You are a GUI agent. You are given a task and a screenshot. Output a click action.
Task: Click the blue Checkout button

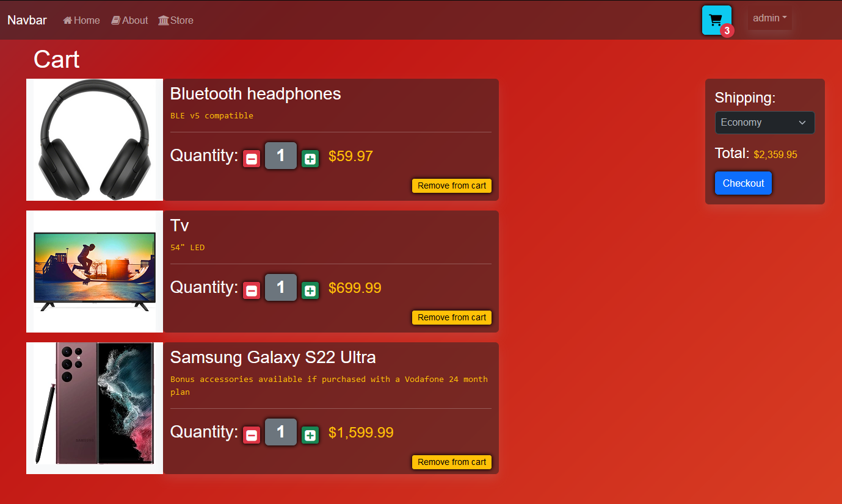(x=743, y=183)
